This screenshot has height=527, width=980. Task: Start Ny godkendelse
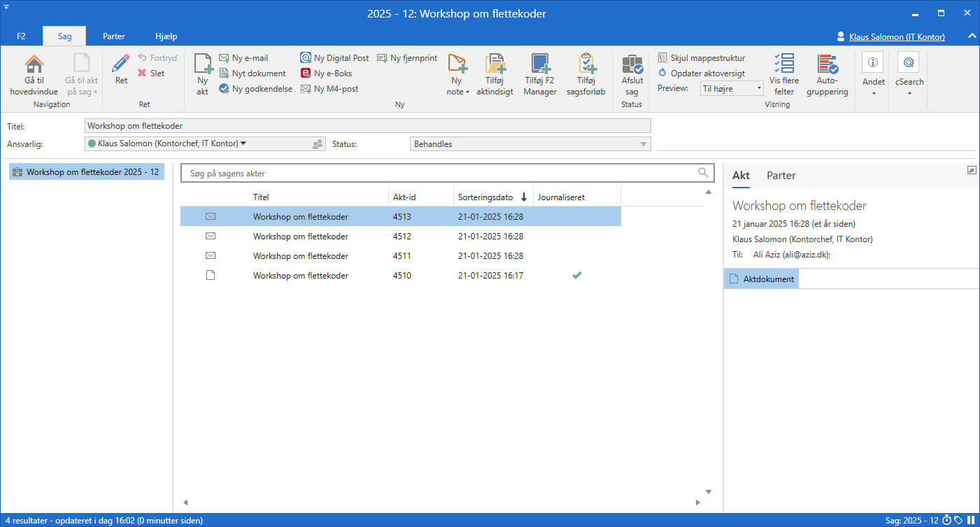point(256,89)
